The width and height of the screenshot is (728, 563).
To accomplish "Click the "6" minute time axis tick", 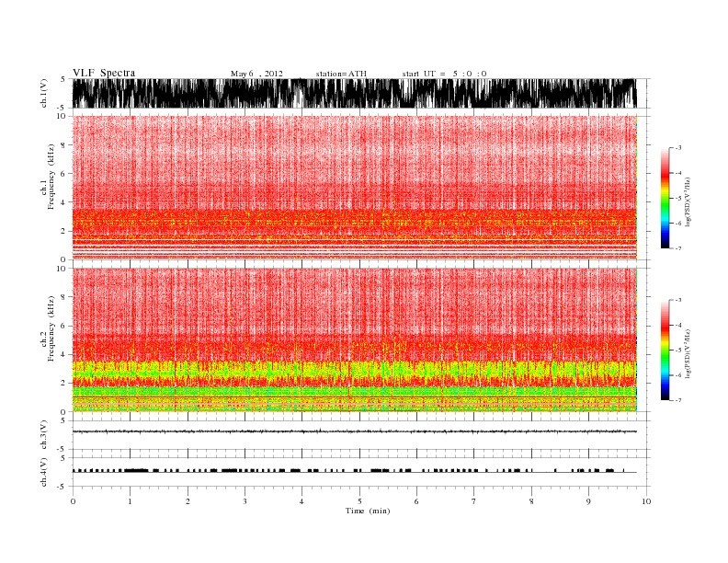I will (416, 501).
